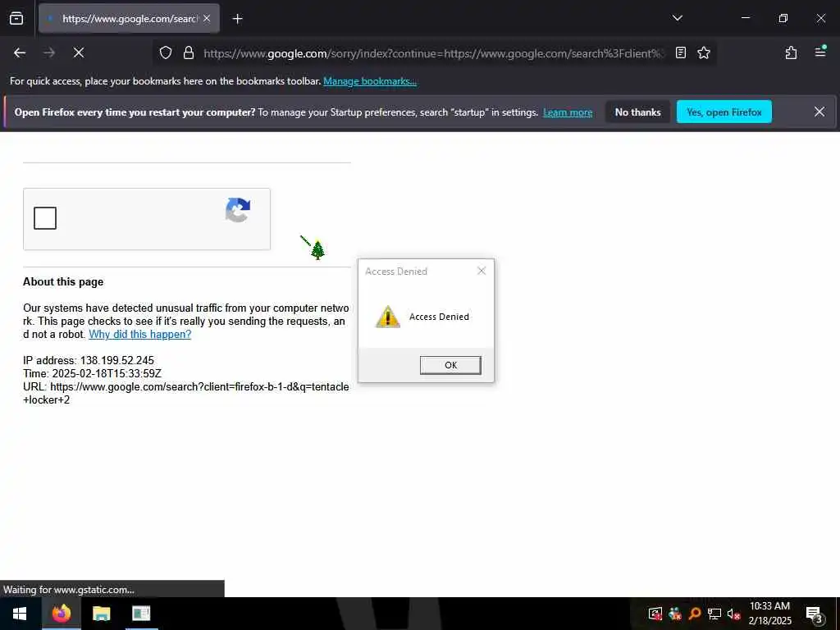Open the Windows Start menu
Image resolution: width=840 pixels, height=630 pixels.
pyautogui.click(x=20, y=614)
